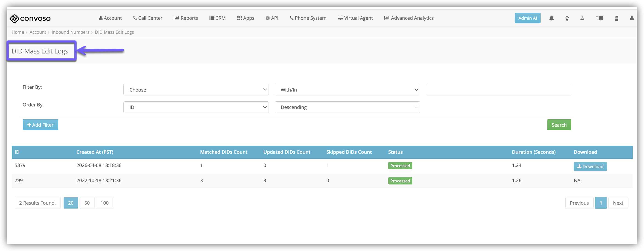This screenshot has width=644, height=251.
Task: Open the Advanced Analytics menu
Action: click(x=409, y=18)
